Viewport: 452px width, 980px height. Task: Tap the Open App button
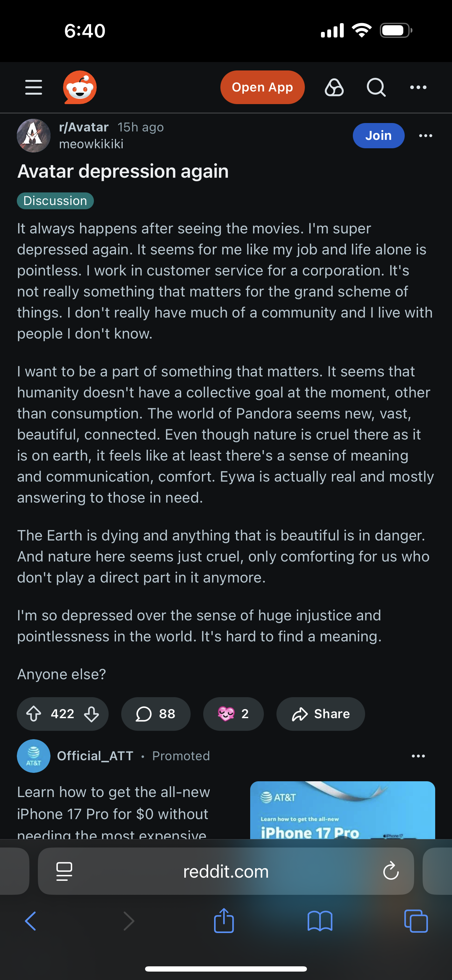tap(262, 88)
